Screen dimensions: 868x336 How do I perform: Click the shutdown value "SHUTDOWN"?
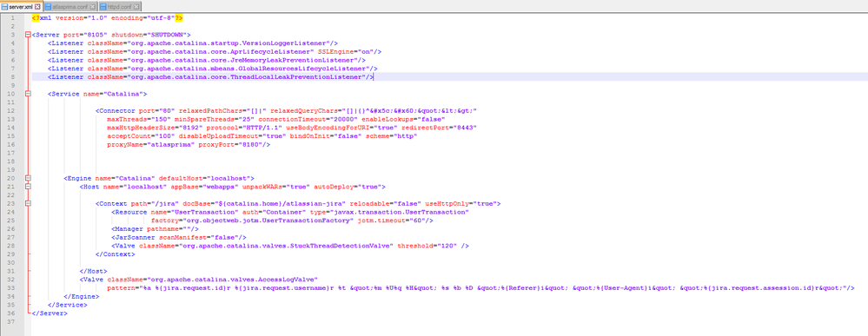pos(167,35)
